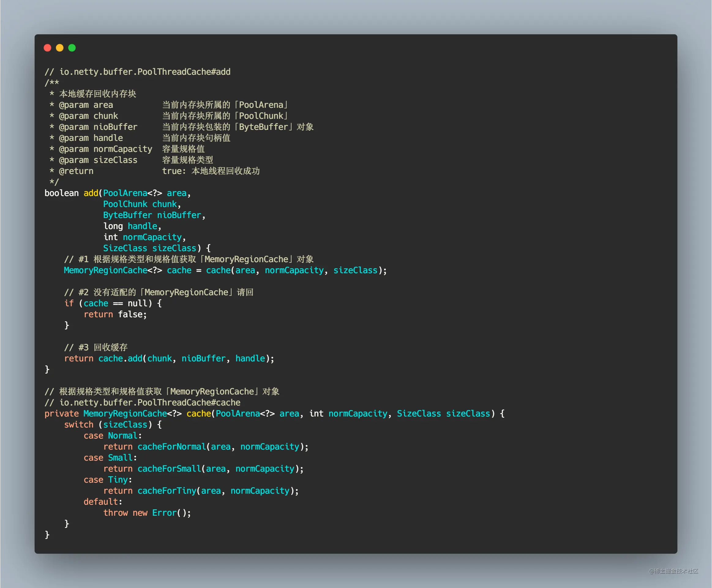Image resolution: width=712 pixels, height=588 pixels.
Task: Select the "@param normCapacity" tag
Action: coord(106,149)
